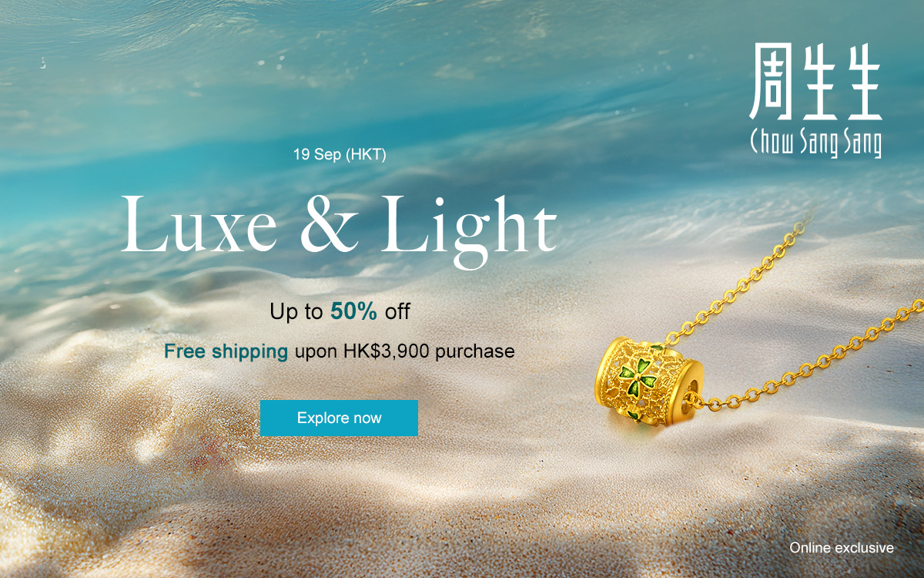Viewport: 924px width, 578px height.
Task: Click the Luxe & Light headline
Action: pos(339,224)
